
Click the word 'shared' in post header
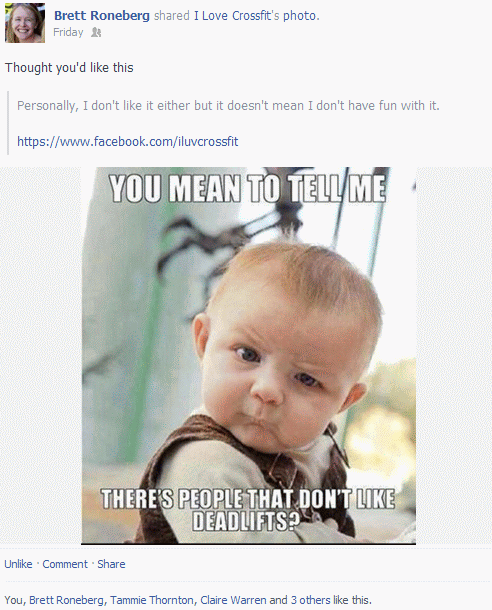[172, 16]
